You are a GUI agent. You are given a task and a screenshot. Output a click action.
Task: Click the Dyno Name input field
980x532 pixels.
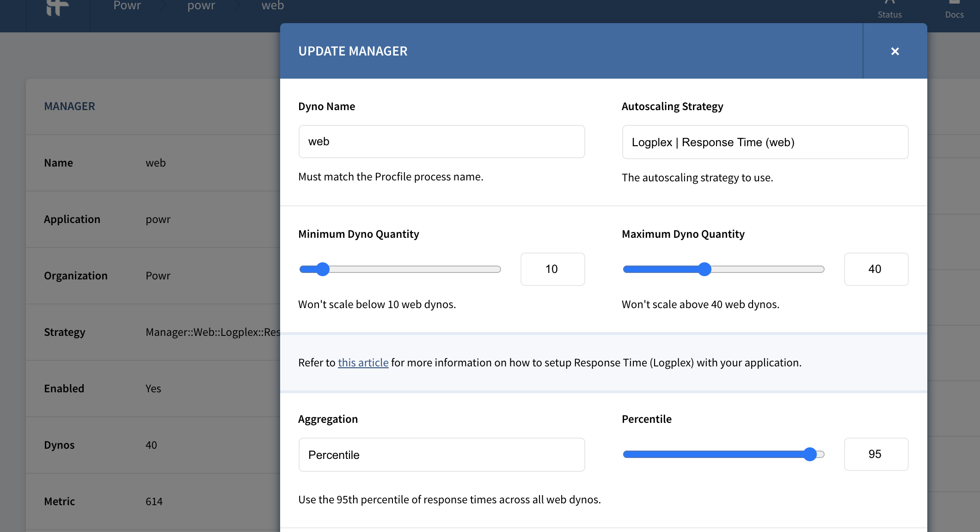coord(441,142)
